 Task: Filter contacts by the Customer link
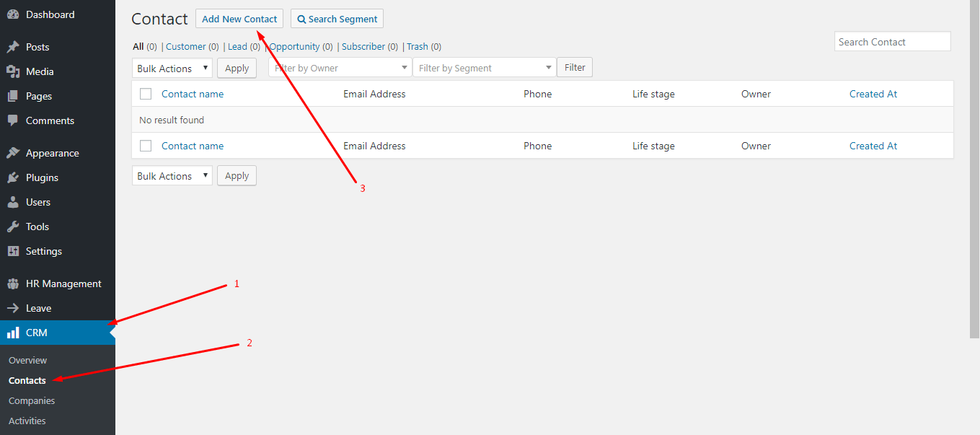point(186,46)
